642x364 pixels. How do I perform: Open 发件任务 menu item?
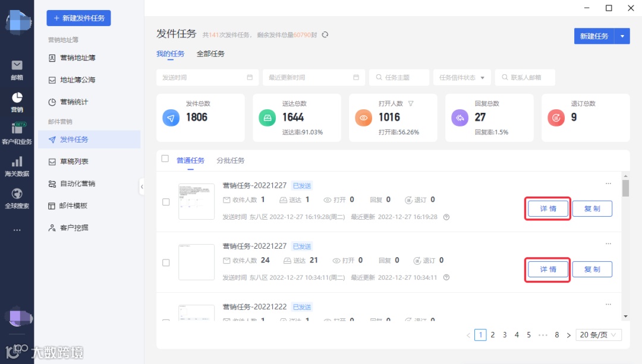(89, 140)
